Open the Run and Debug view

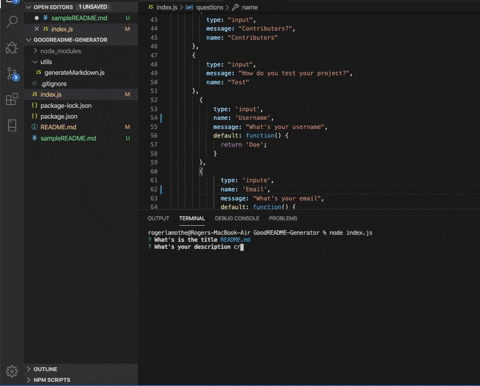pyautogui.click(x=12, y=48)
